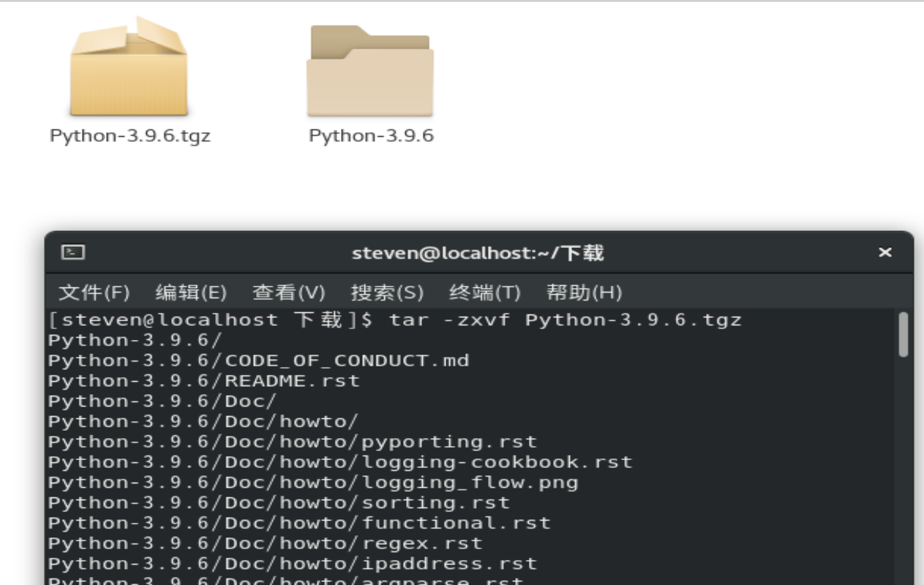Open the 文件(F) menu
The height and width of the screenshot is (585, 924).
(x=94, y=293)
